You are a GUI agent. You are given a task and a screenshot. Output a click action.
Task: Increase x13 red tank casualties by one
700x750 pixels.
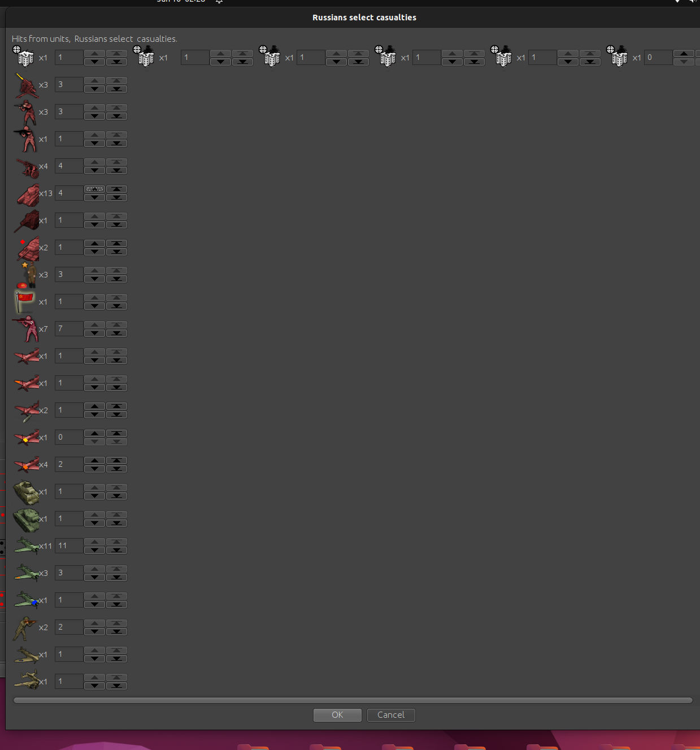pyautogui.click(x=94, y=189)
